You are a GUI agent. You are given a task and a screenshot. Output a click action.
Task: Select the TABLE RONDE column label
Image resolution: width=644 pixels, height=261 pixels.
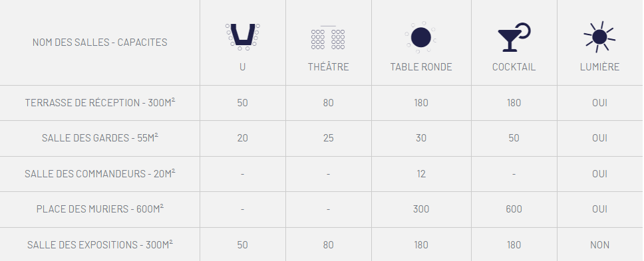pos(421,67)
